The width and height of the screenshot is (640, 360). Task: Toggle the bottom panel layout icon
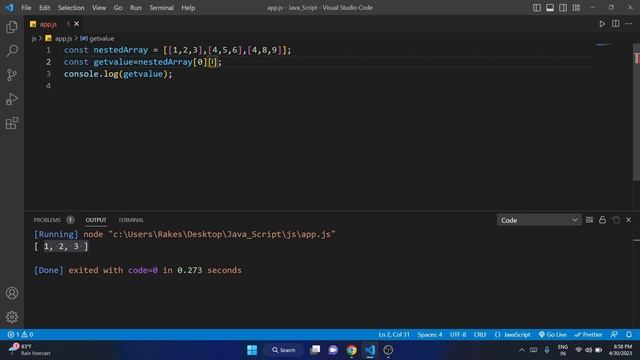(550, 8)
